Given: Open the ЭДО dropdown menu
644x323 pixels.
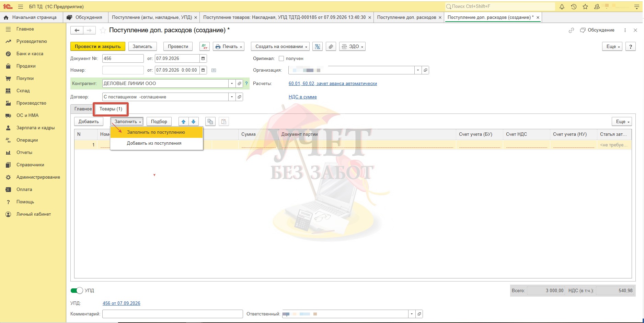Looking at the screenshot, I should 352,47.
